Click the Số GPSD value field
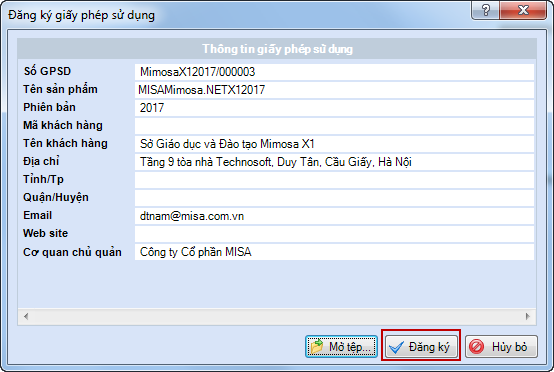This screenshot has height=372, width=554. click(x=334, y=72)
